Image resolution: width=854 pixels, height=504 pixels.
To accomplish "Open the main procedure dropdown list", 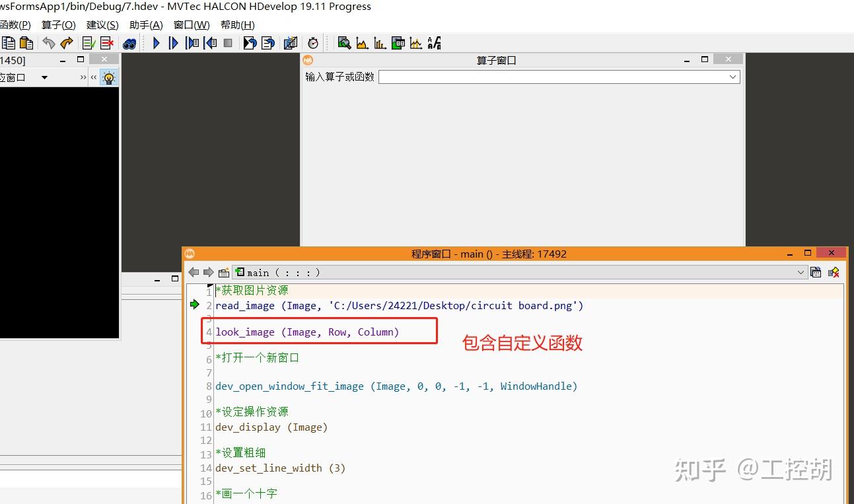I will (801, 272).
